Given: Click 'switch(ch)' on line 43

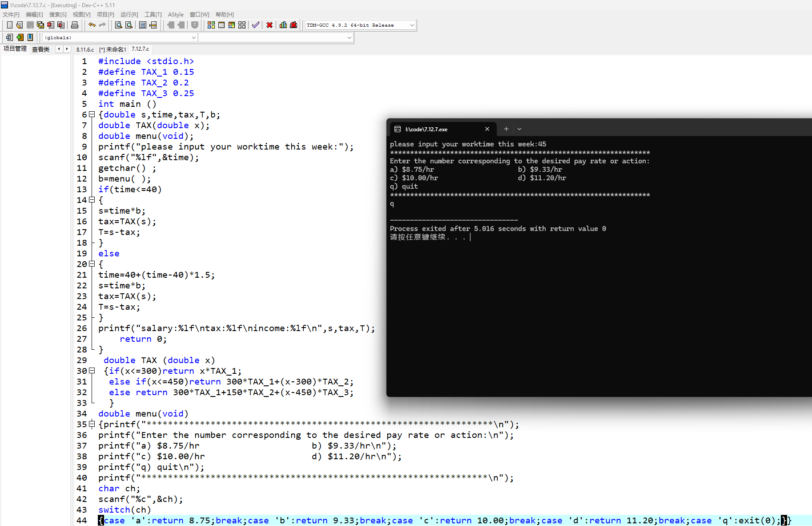Looking at the screenshot, I should [125, 510].
